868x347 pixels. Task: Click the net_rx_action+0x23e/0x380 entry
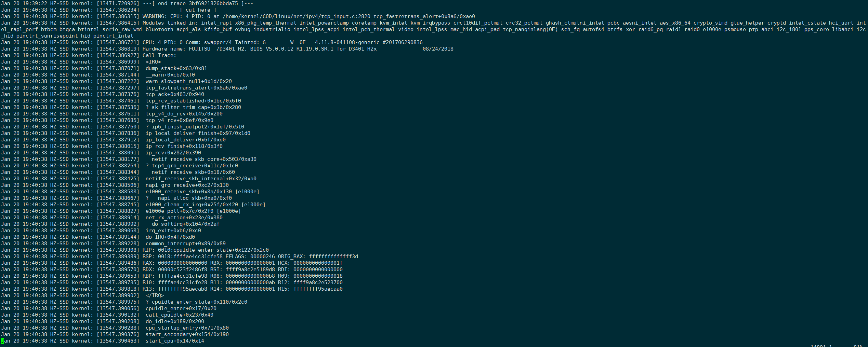tap(184, 218)
